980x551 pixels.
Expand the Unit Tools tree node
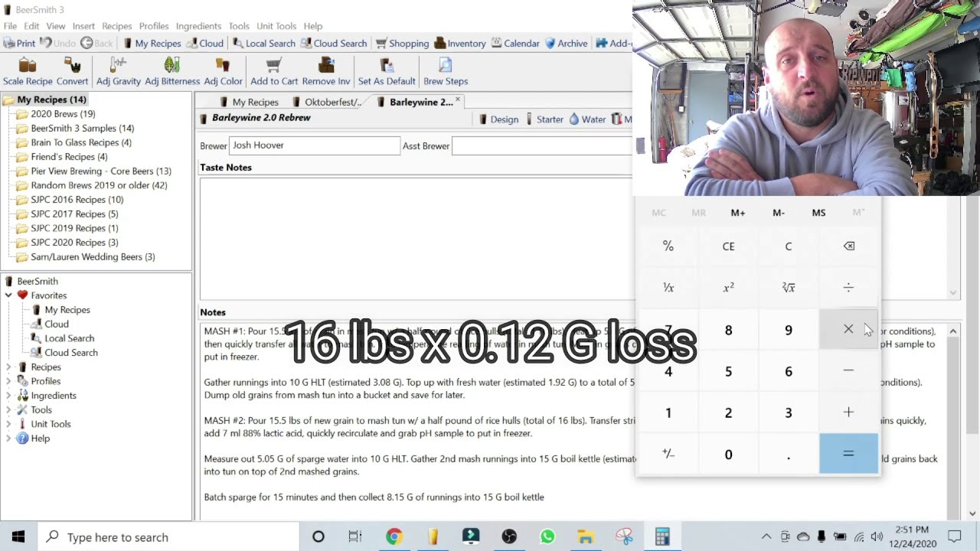(x=8, y=424)
